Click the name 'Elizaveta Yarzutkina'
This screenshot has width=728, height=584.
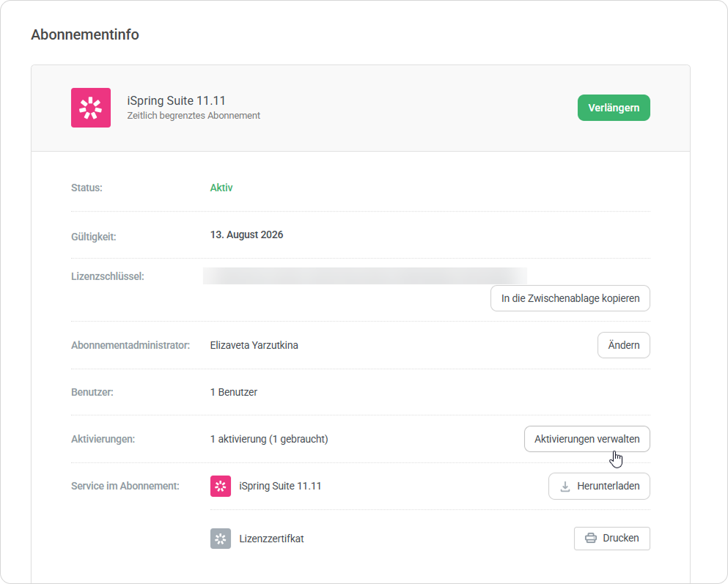pos(254,345)
